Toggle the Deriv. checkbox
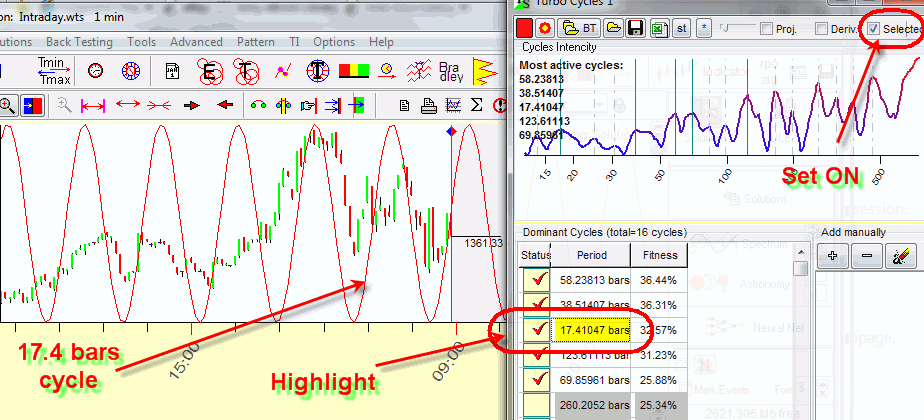 pyautogui.click(x=822, y=29)
